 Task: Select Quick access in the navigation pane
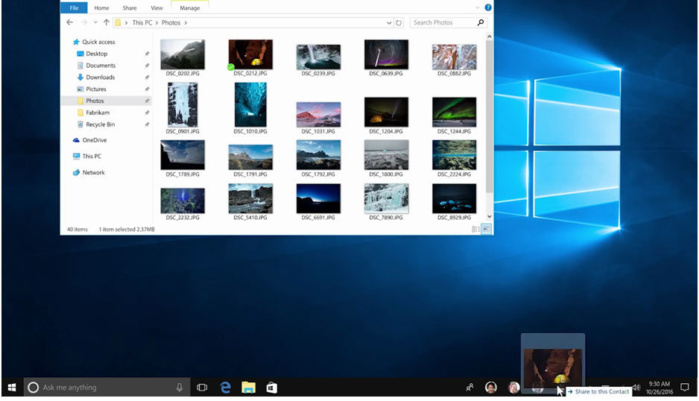tap(94, 42)
